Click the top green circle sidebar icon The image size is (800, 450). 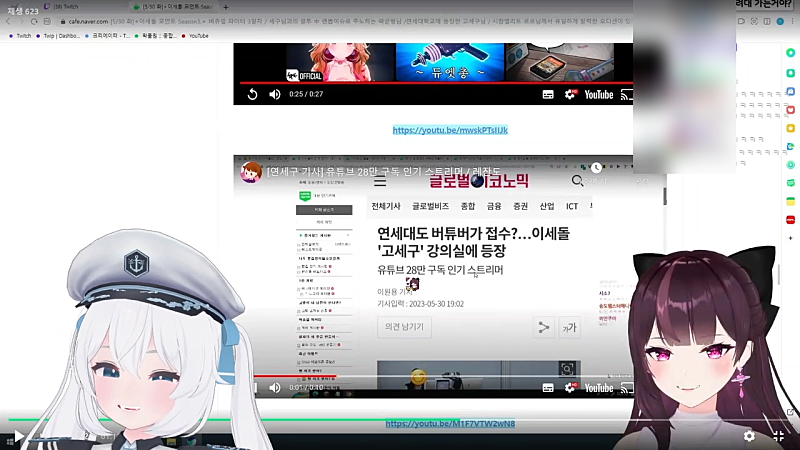pyautogui.click(x=790, y=53)
